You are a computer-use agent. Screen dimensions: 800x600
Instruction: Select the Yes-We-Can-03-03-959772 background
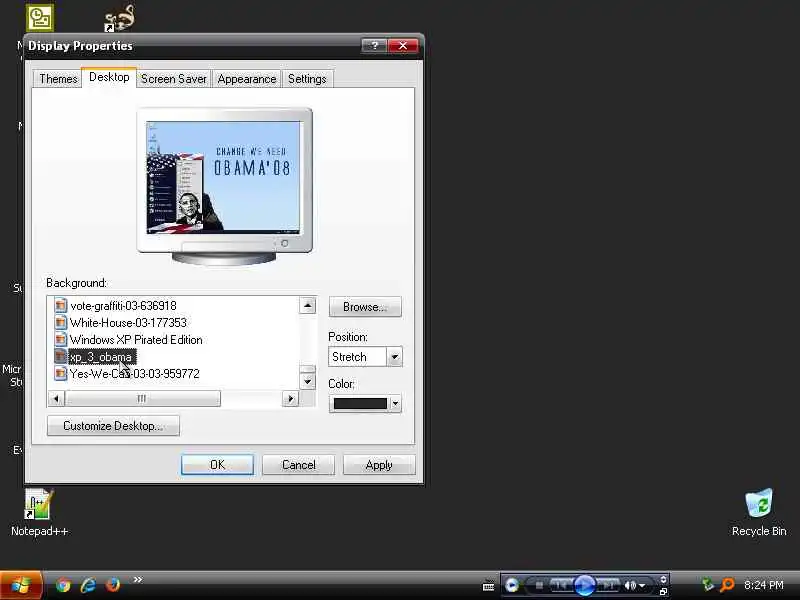[x=134, y=373]
